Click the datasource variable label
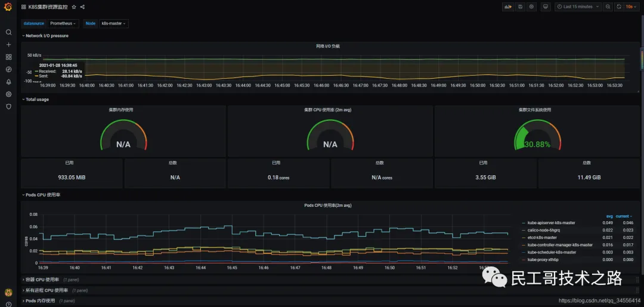Screen dimensions: 644x307 [33, 23]
